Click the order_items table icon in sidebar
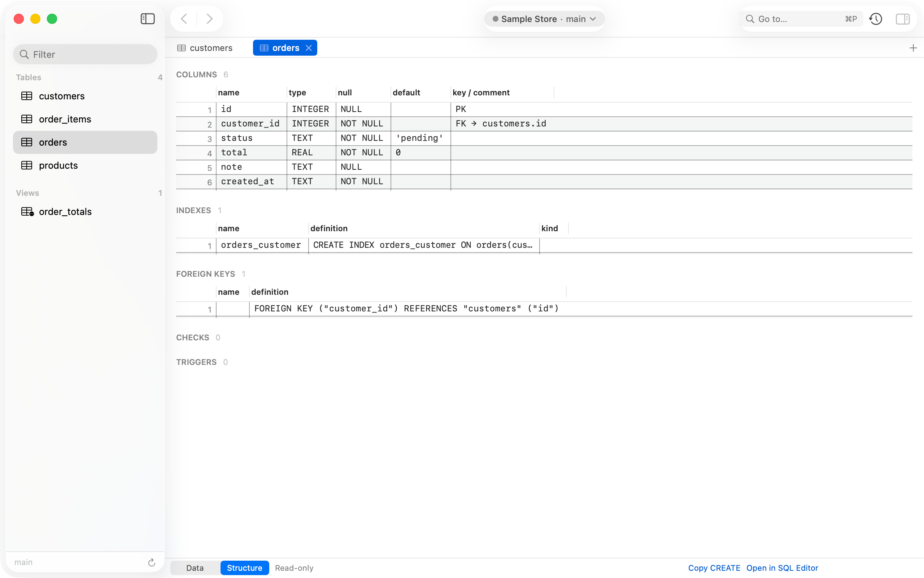Viewport: 924px width, 578px height. click(27, 119)
